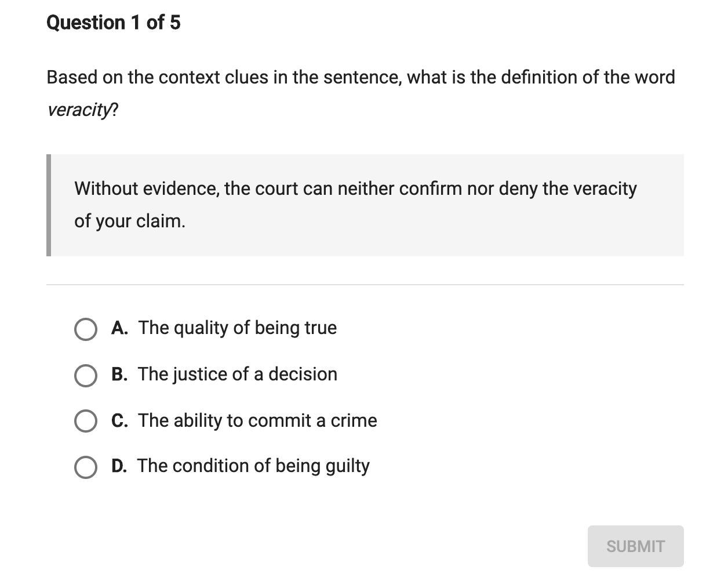Click the quoted line beginning "Without evidence, the court"
This screenshot has width=706, height=588.
(x=355, y=188)
